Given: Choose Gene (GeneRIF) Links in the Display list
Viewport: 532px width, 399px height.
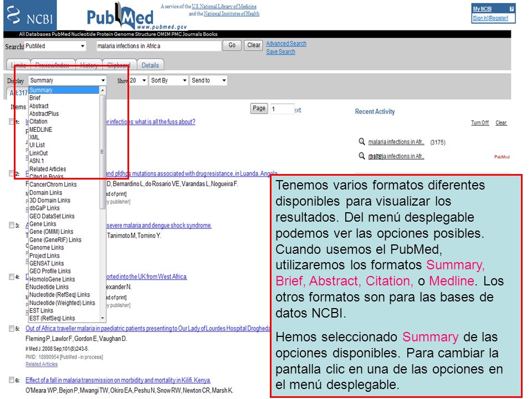Looking at the screenshot, I should (x=64, y=239).
